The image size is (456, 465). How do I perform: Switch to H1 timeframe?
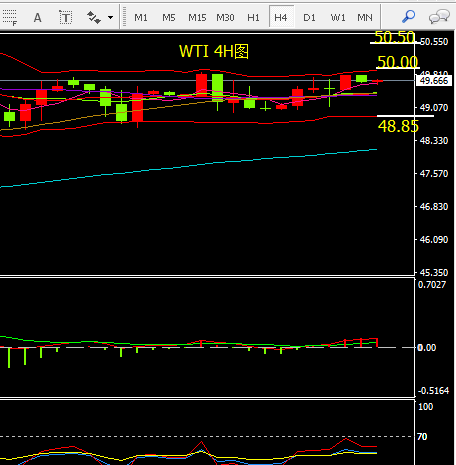point(253,17)
